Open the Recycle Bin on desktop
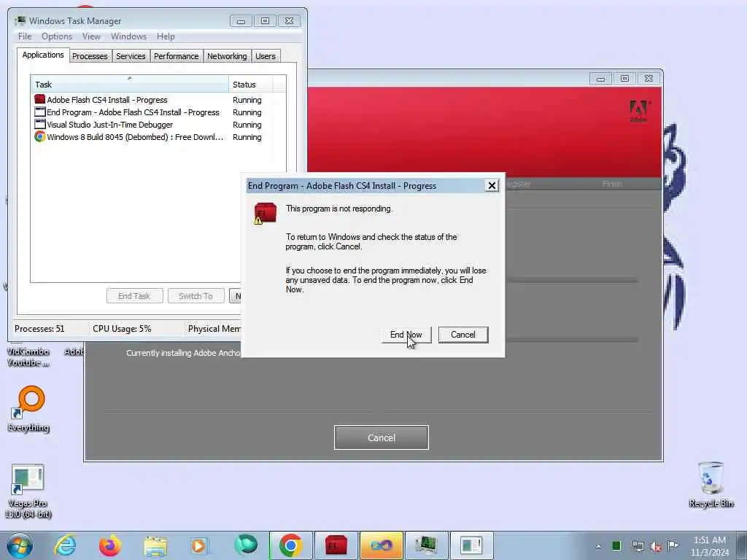747x560 pixels. pos(711,484)
